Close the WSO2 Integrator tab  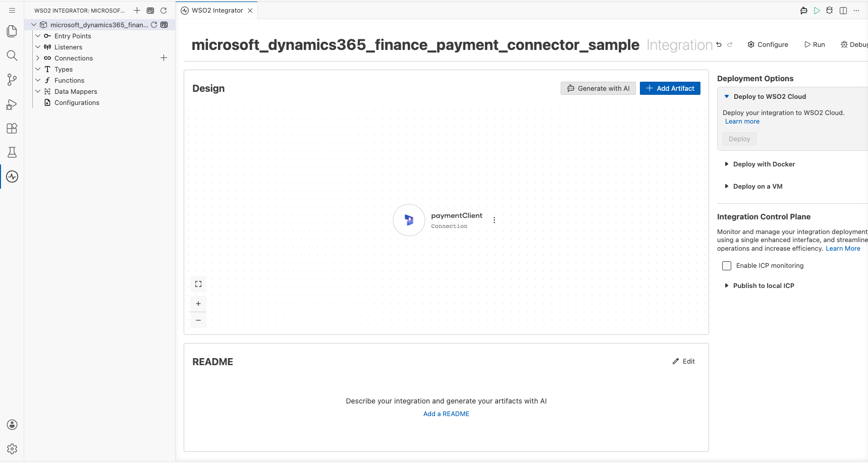250,11
